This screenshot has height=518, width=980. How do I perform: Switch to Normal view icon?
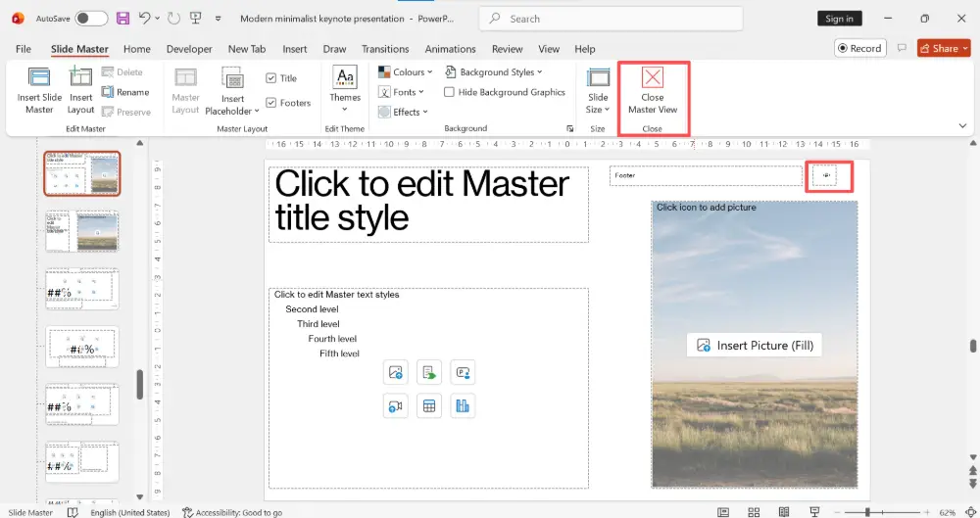click(723, 512)
